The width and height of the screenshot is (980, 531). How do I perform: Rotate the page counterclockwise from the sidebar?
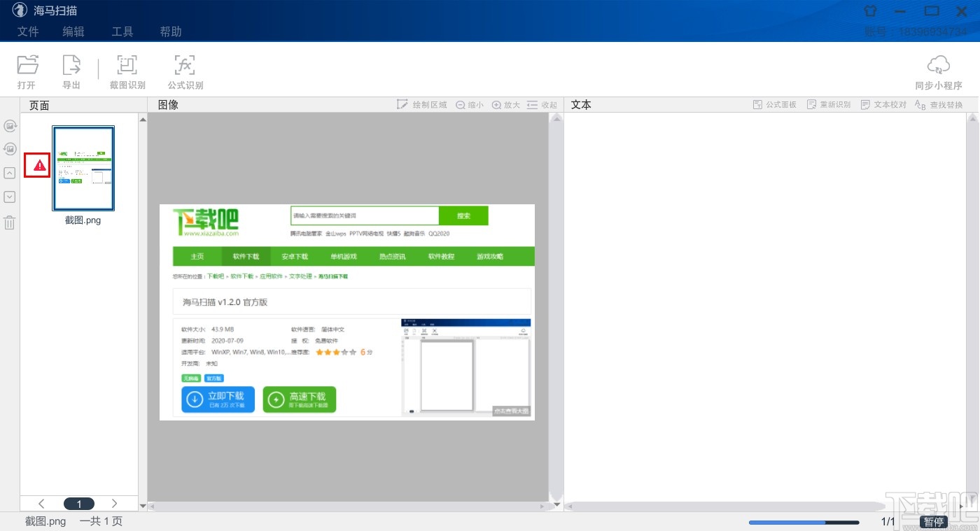pos(10,149)
